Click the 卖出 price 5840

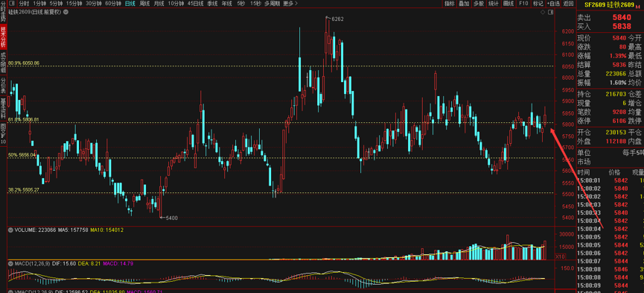[x=622, y=18]
